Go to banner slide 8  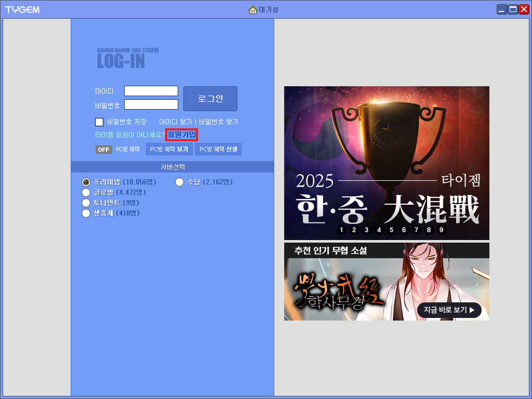point(429,230)
